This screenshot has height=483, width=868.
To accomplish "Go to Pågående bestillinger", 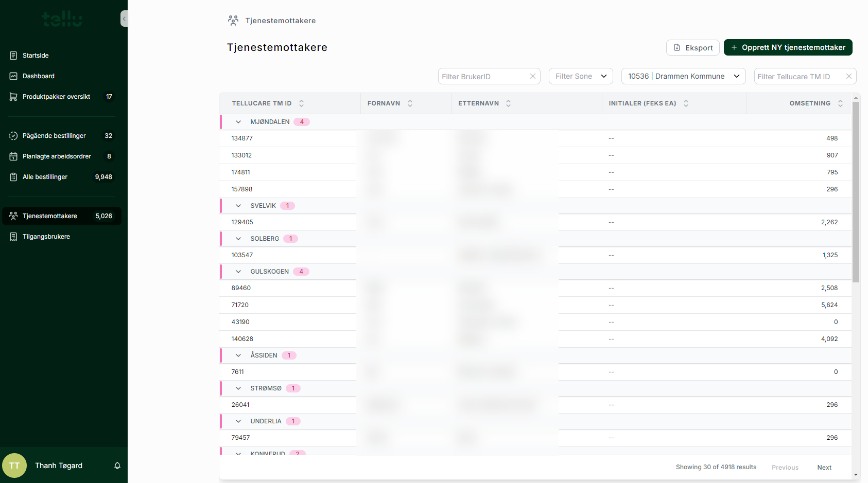I will (x=54, y=136).
